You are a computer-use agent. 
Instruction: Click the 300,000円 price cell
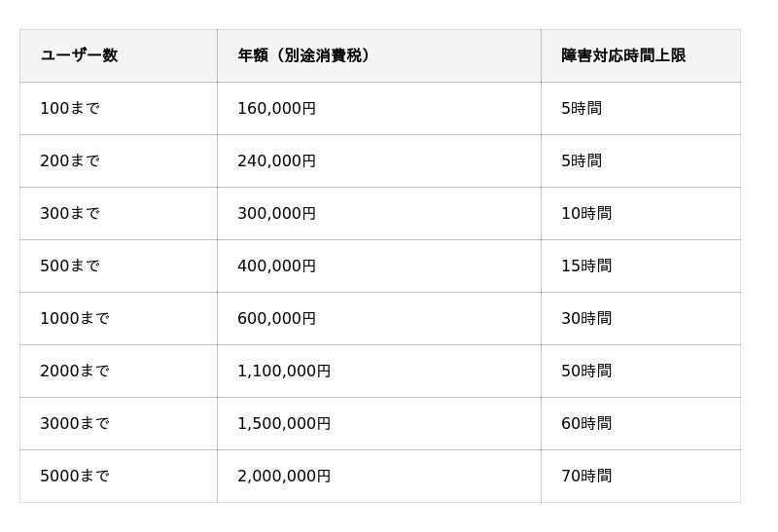(276, 213)
